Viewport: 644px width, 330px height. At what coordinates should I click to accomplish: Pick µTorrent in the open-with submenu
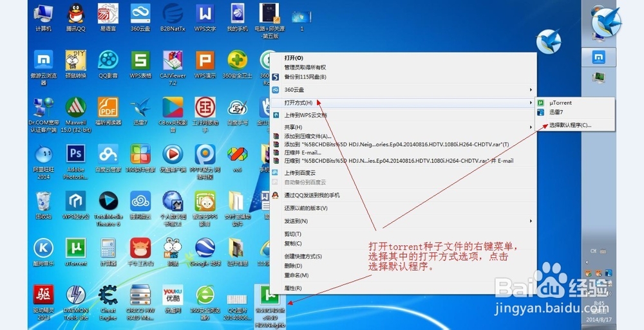pos(575,103)
